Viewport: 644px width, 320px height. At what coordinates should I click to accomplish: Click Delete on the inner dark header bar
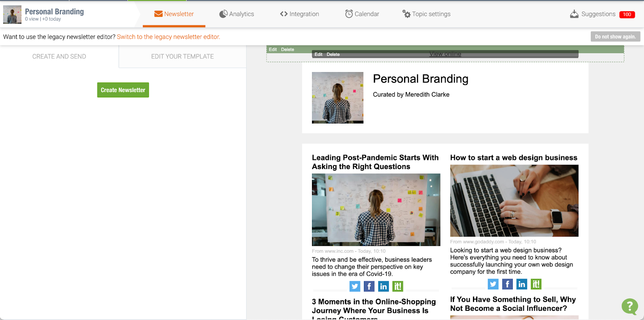coord(333,54)
